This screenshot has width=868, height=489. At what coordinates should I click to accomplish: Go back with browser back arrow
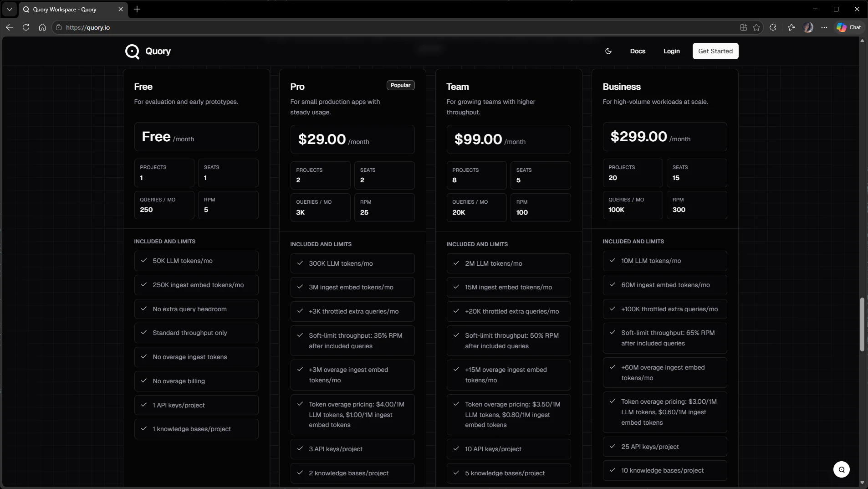[x=10, y=27]
